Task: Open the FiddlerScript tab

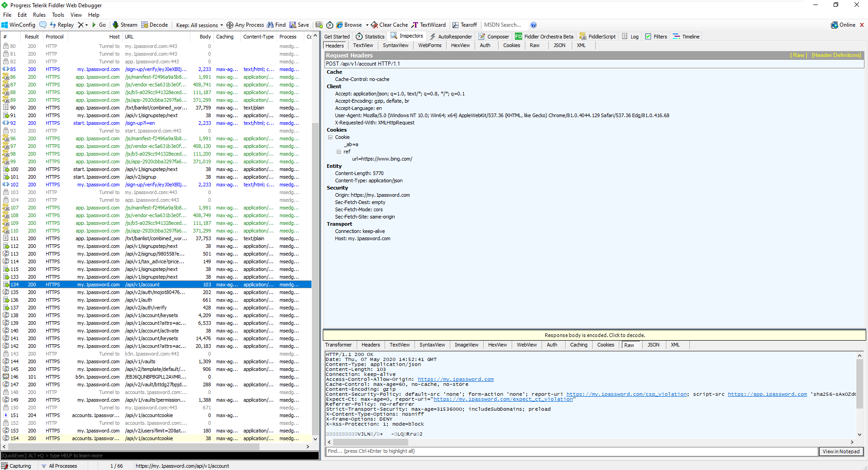Action: tap(597, 37)
